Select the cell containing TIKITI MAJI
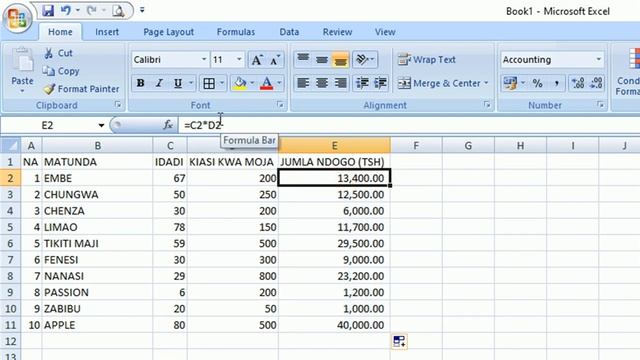640x360 pixels. tap(97, 244)
